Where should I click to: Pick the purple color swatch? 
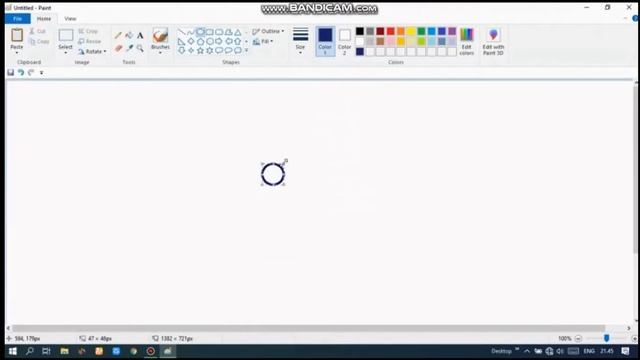452,31
